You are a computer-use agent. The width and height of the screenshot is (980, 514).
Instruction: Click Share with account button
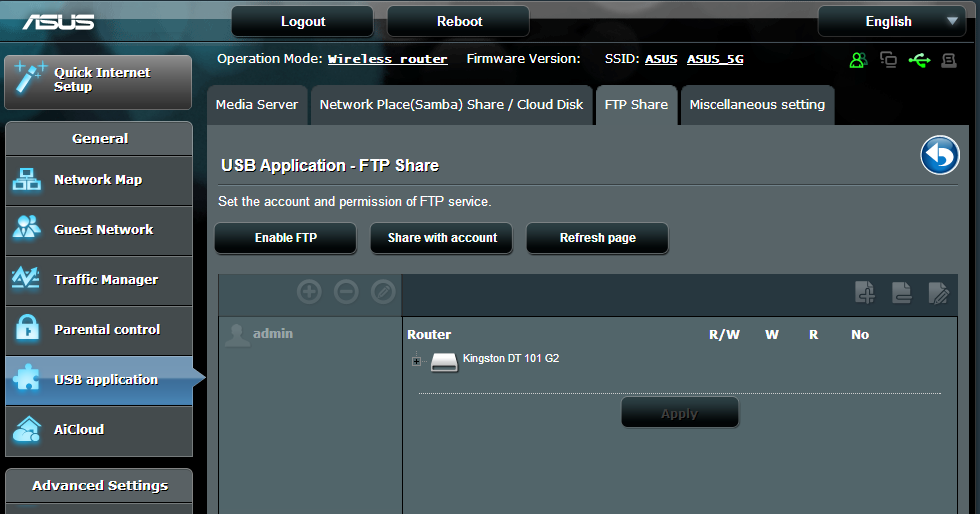[x=442, y=238]
